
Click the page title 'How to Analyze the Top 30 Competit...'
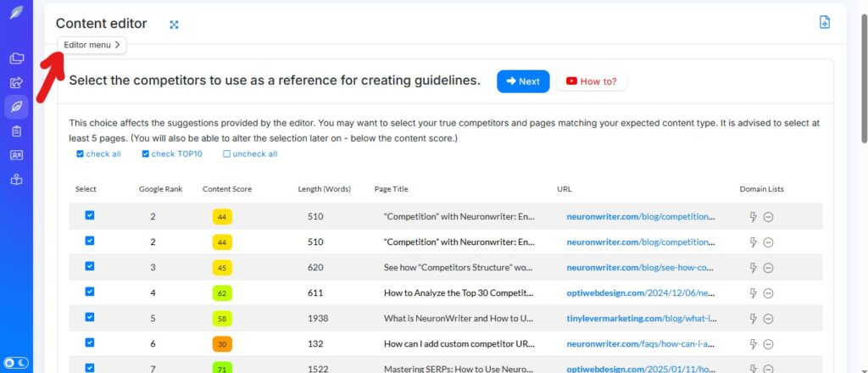(459, 293)
